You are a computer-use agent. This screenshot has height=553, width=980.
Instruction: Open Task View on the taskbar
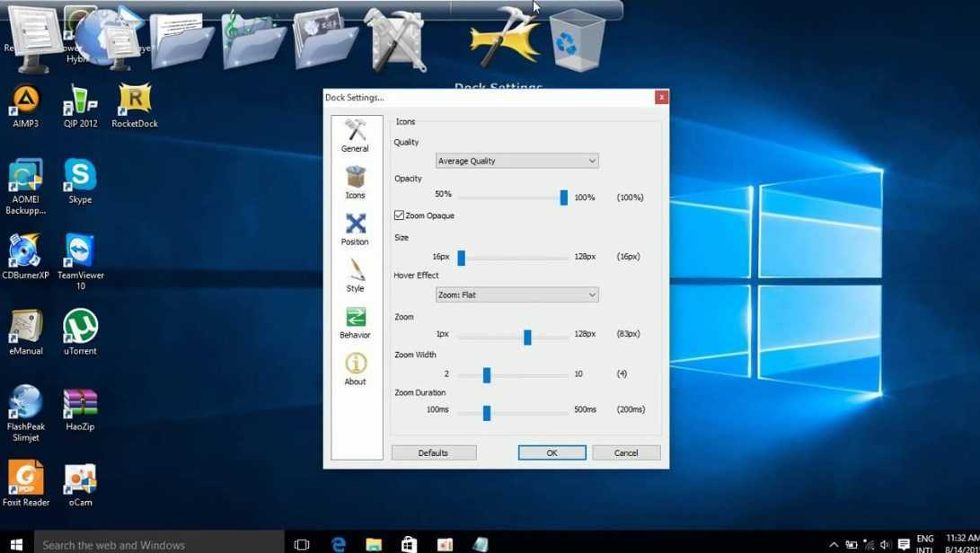coord(302,545)
